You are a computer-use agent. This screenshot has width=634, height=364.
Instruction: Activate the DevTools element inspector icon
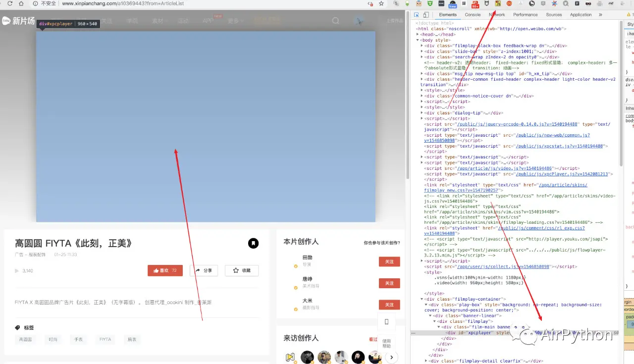click(417, 15)
